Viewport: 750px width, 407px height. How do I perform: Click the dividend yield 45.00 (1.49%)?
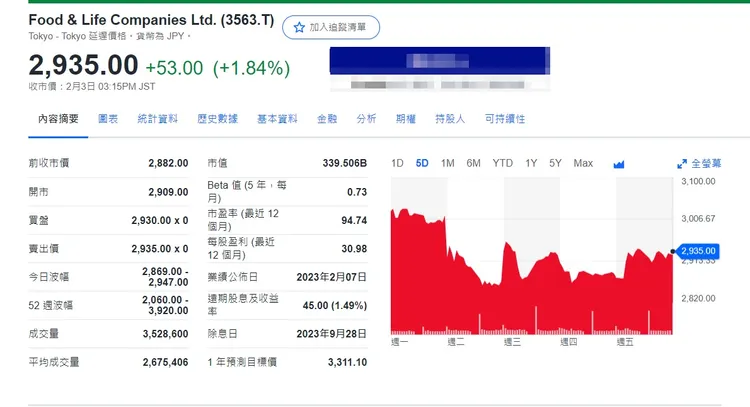coord(335,305)
